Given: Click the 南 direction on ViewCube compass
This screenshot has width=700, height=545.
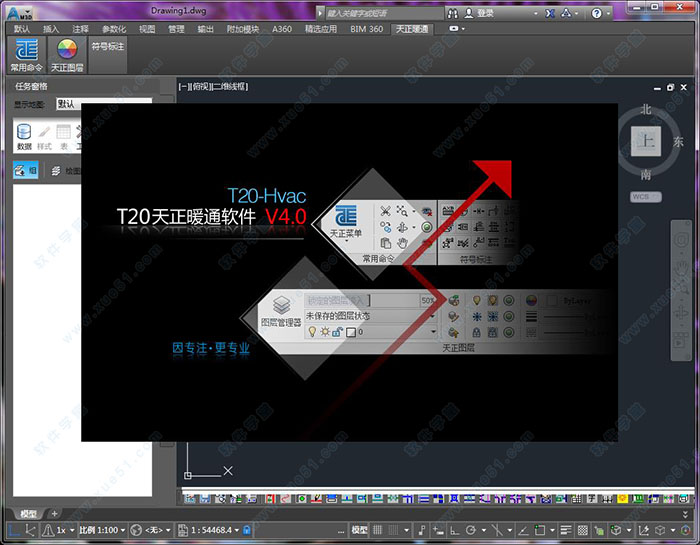Looking at the screenshot, I should tap(646, 175).
